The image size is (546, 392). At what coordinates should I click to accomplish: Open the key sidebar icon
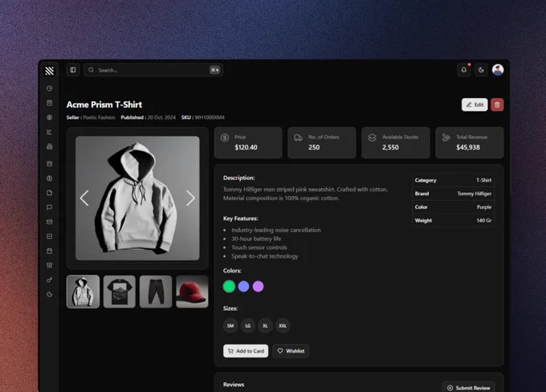[50, 280]
